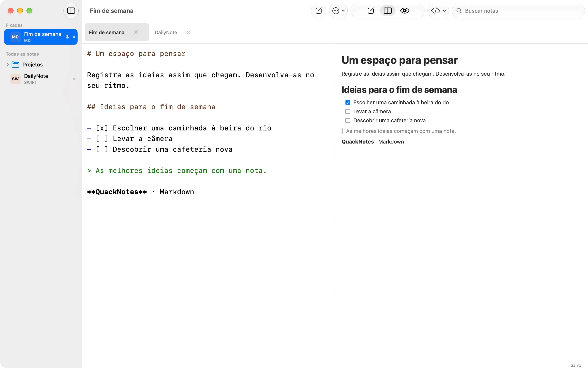Click the Projetos folder icon

[16, 64]
